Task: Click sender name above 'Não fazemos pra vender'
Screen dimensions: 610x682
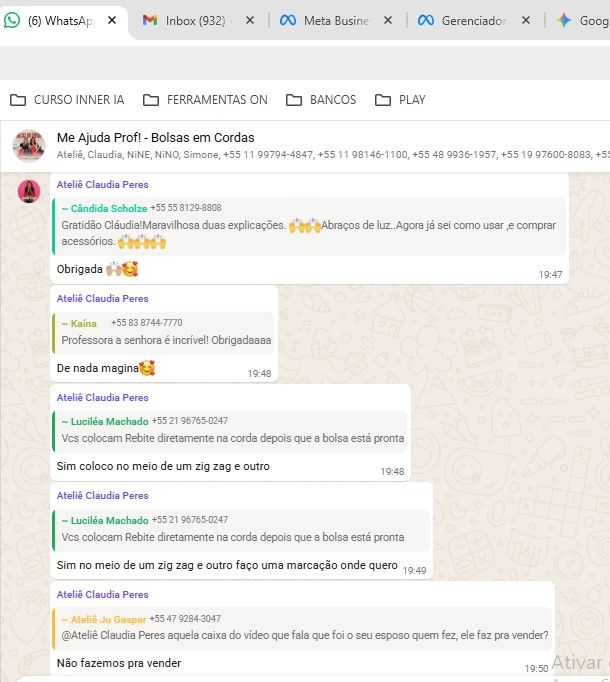Action: point(102,594)
